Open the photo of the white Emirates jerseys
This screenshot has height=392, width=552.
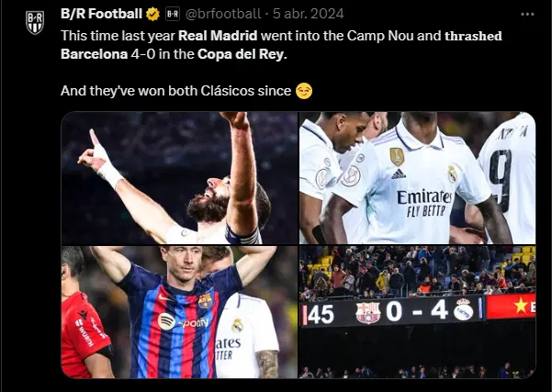[x=418, y=178]
